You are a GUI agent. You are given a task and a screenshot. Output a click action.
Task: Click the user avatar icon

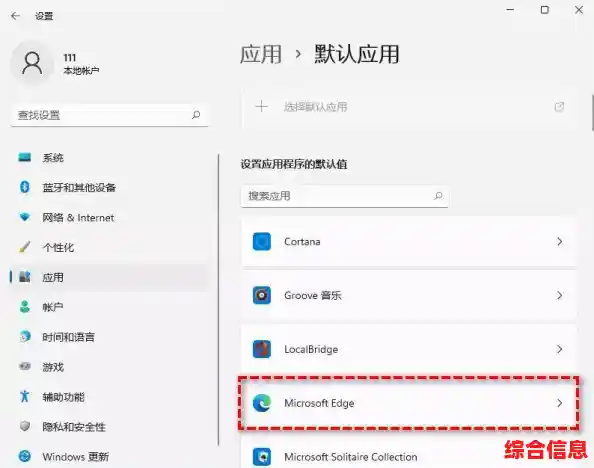click(32, 63)
